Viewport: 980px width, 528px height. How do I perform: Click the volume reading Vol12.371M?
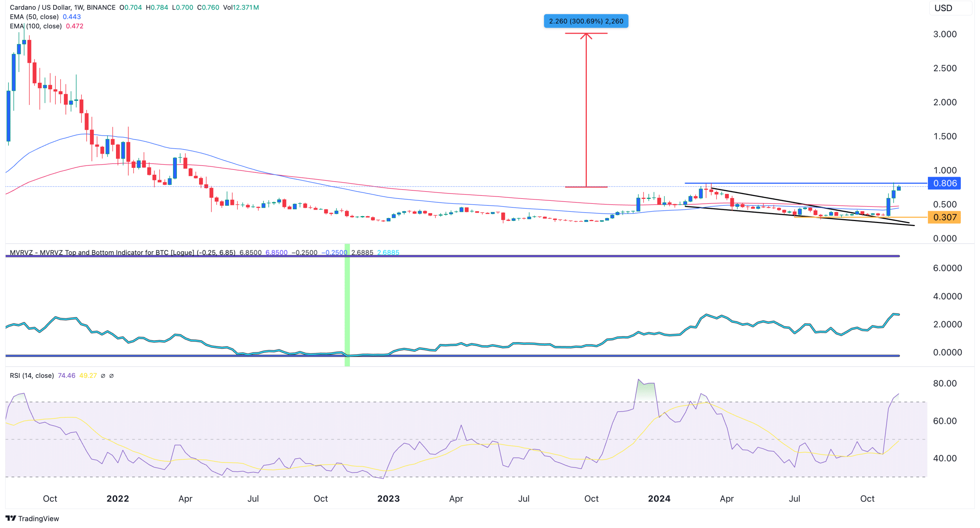(x=241, y=7)
